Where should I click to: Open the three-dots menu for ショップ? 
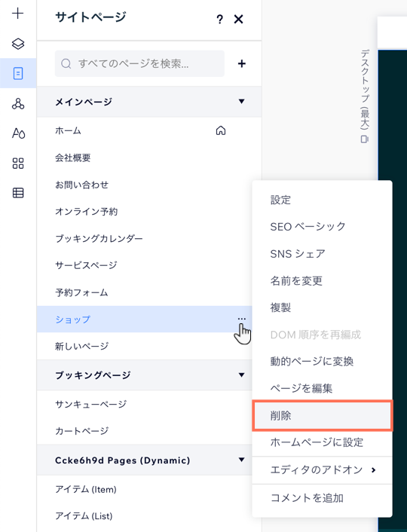tap(242, 319)
